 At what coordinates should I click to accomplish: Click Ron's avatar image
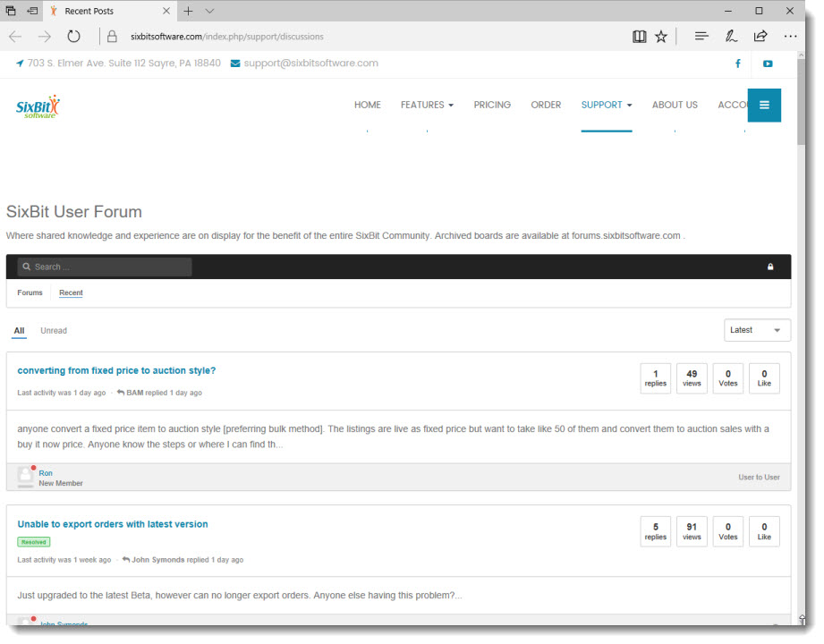(25, 477)
